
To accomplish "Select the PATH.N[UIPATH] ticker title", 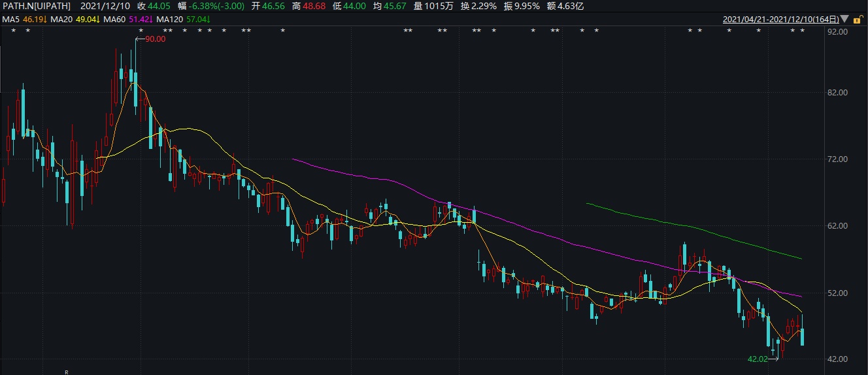I will pyautogui.click(x=37, y=6).
